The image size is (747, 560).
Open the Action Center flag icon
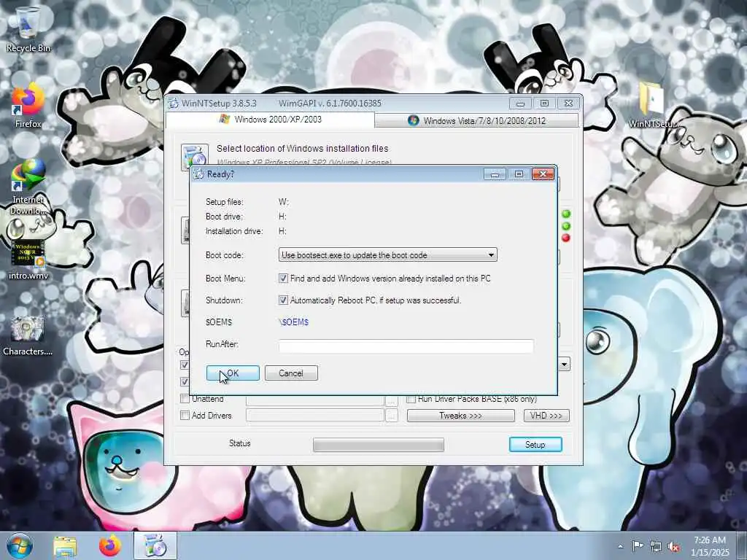pyautogui.click(x=638, y=546)
